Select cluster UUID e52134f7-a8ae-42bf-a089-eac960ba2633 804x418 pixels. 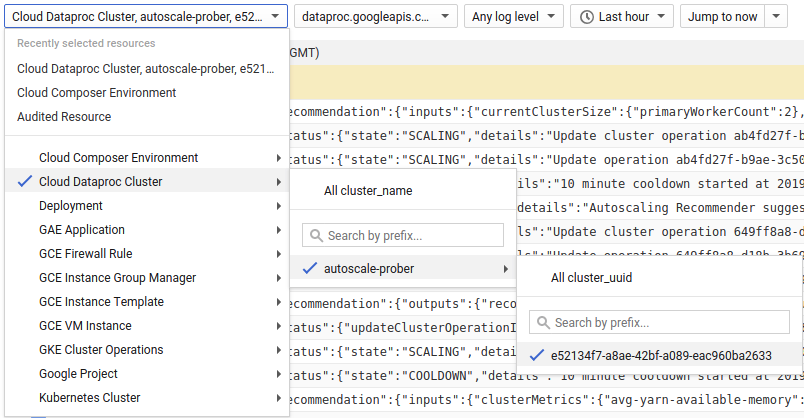coord(661,355)
